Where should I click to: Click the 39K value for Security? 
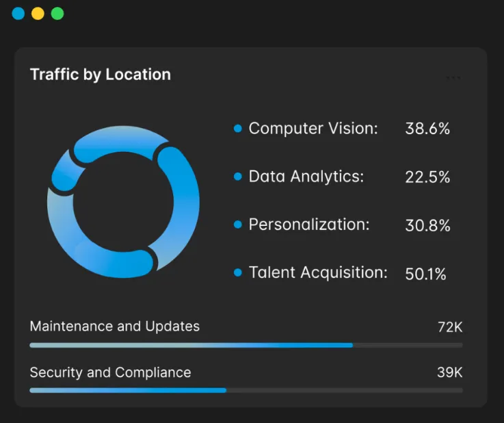coord(450,372)
